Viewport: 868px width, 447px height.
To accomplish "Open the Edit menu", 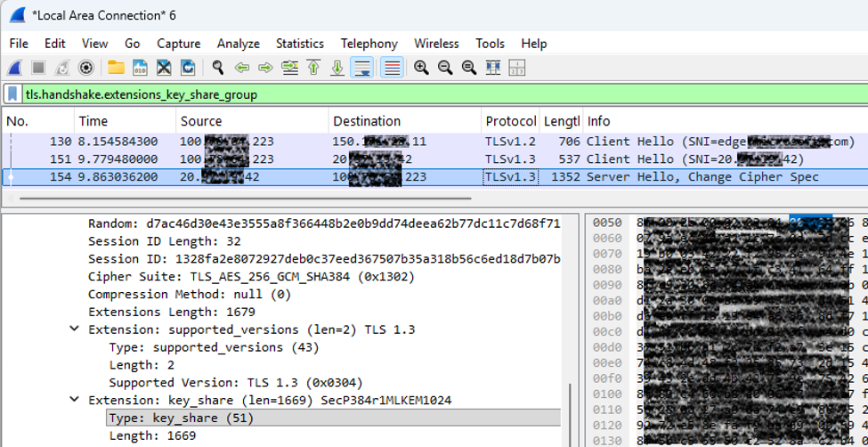I will 55,44.
